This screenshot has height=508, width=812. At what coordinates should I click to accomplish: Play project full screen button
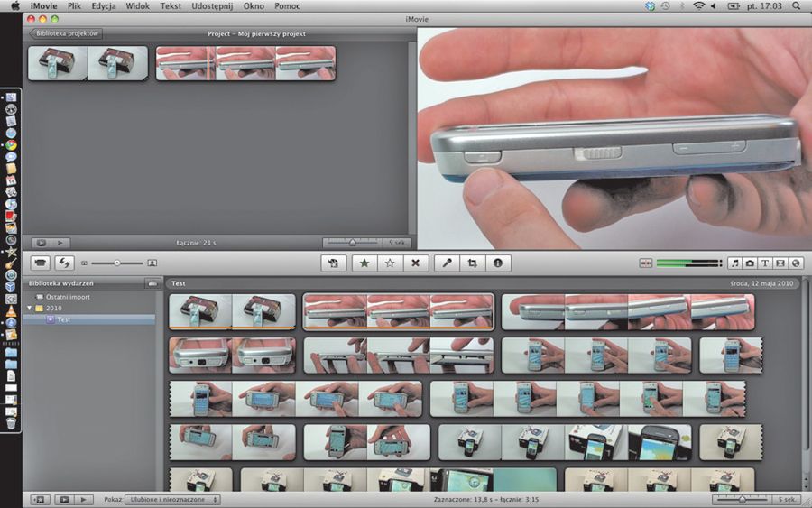[41, 243]
